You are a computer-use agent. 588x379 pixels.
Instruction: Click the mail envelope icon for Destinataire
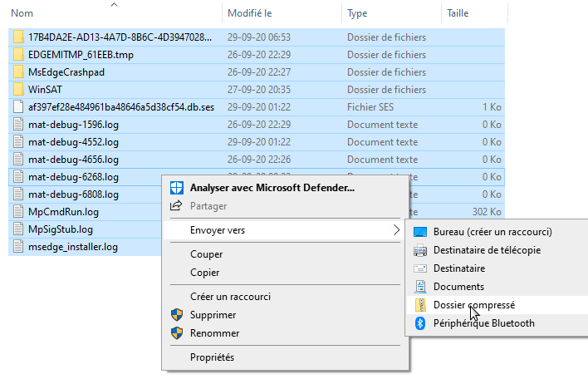click(420, 268)
